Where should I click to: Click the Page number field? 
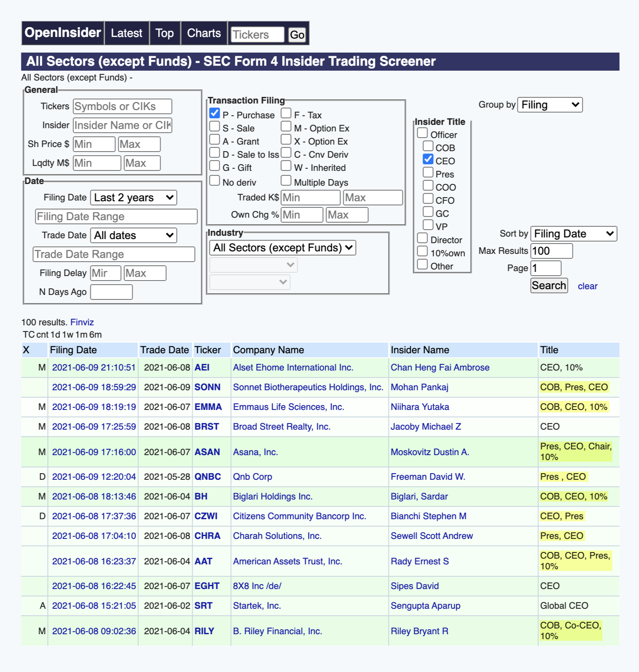click(x=546, y=268)
